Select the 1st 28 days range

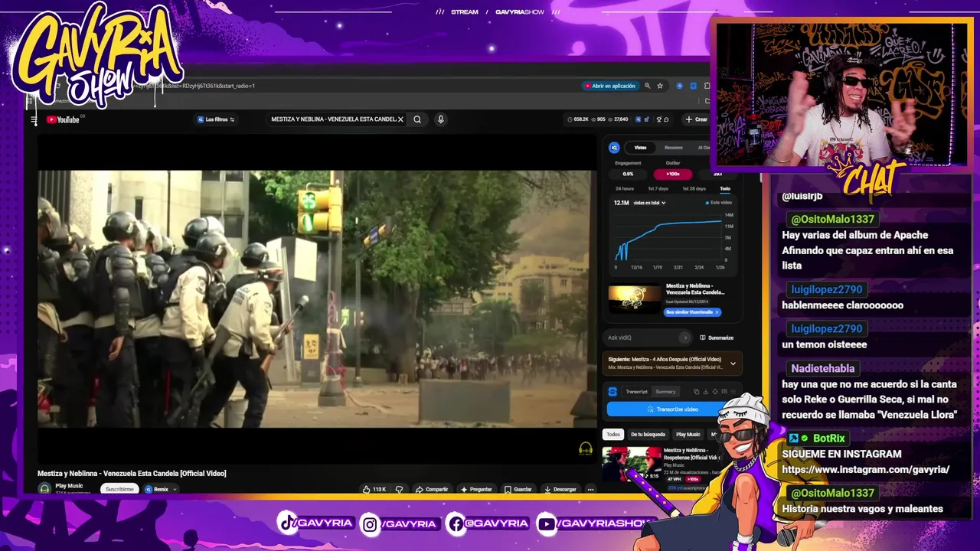694,188
